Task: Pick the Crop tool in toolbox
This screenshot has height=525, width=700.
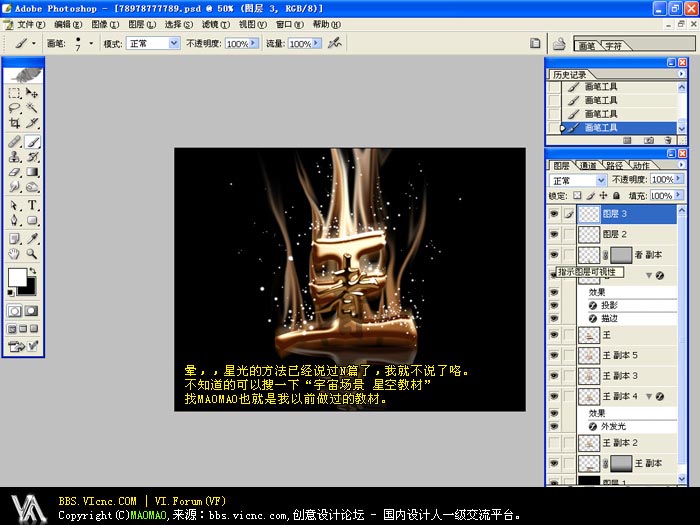Action: (x=14, y=124)
